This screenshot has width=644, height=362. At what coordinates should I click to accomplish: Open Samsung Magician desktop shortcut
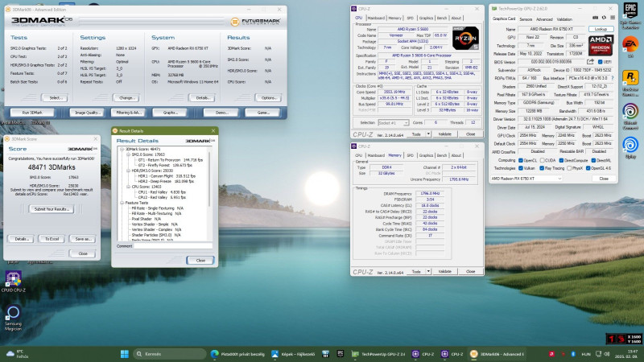point(13,317)
